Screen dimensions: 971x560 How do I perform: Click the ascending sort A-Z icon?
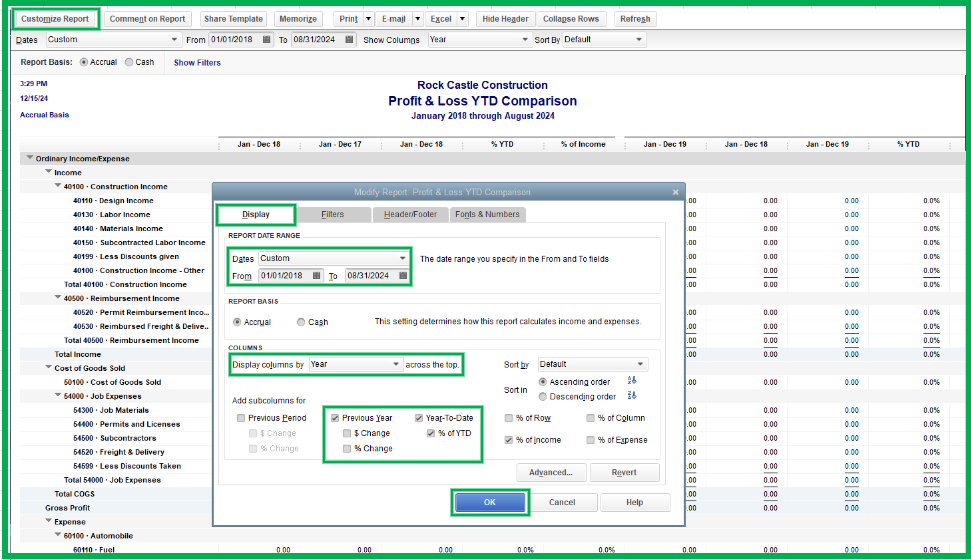coord(632,380)
